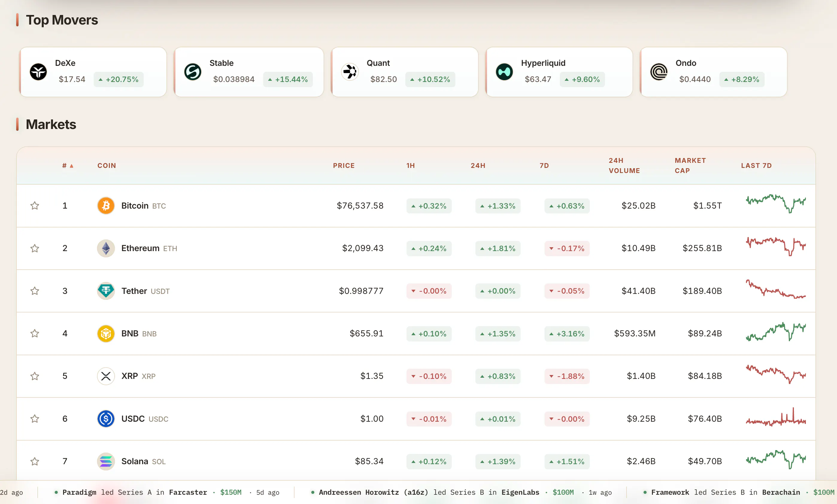Click Hyperliquid +9.60% change badge
The height and width of the screenshot is (504, 837).
coord(582,79)
